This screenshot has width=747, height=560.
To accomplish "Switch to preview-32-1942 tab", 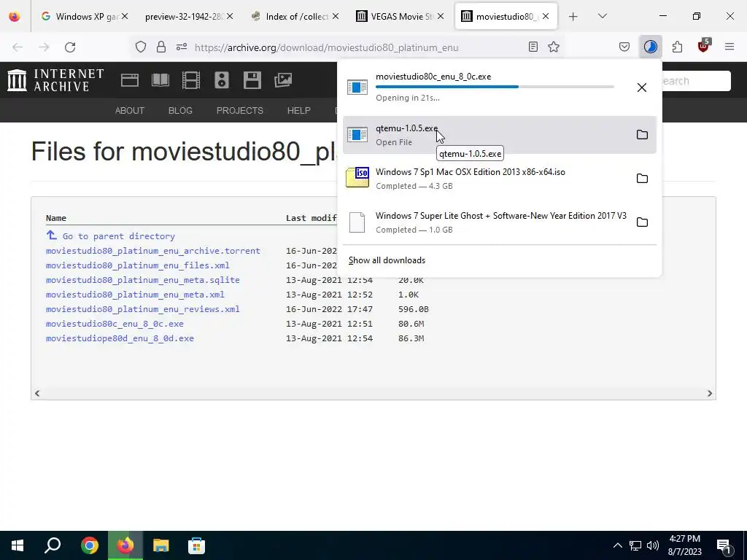I will [190, 16].
